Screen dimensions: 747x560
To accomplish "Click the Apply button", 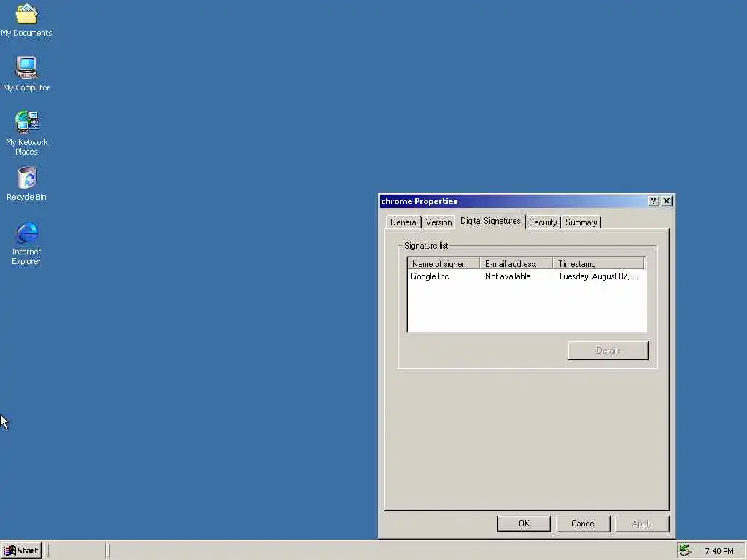I will click(642, 524).
